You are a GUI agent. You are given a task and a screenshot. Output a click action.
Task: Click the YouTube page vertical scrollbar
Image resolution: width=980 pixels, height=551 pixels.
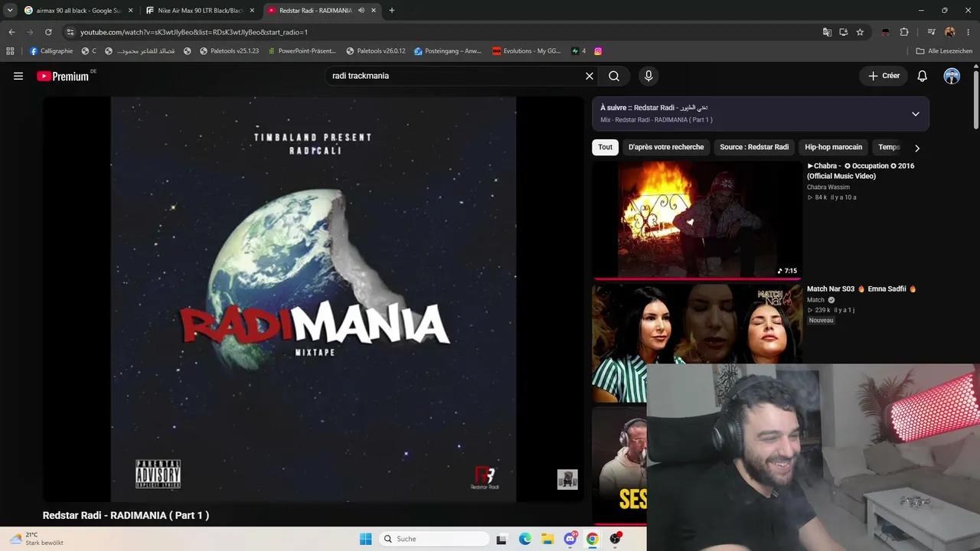[x=976, y=99]
